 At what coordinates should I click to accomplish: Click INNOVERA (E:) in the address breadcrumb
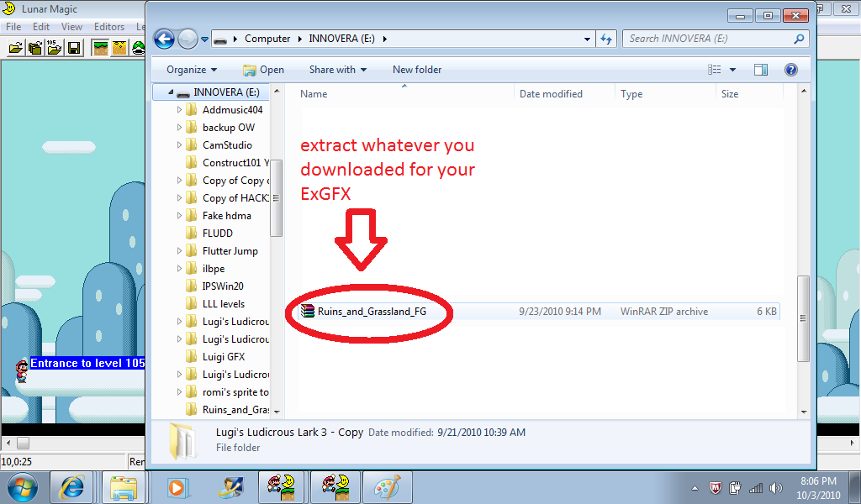(341, 39)
